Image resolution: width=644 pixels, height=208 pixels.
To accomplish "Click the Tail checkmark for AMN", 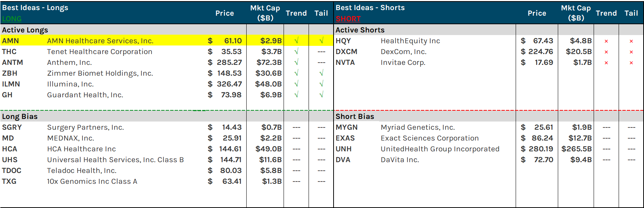I will (x=321, y=41).
